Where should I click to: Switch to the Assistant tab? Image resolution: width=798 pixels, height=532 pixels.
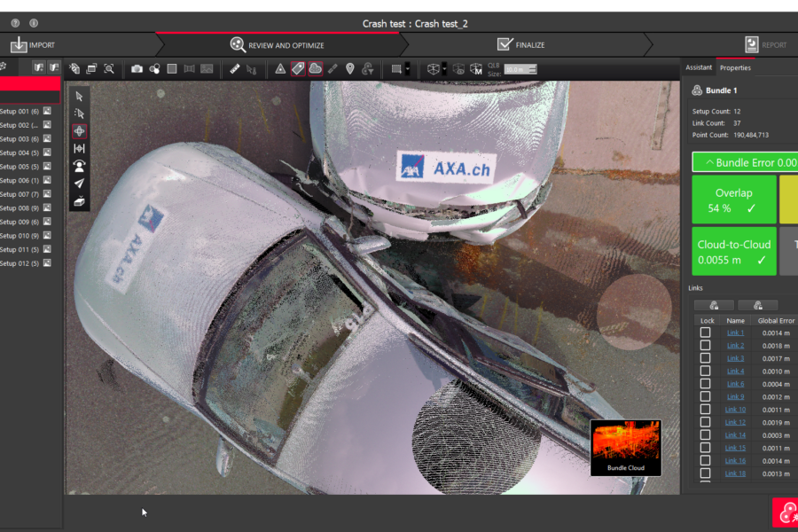699,67
